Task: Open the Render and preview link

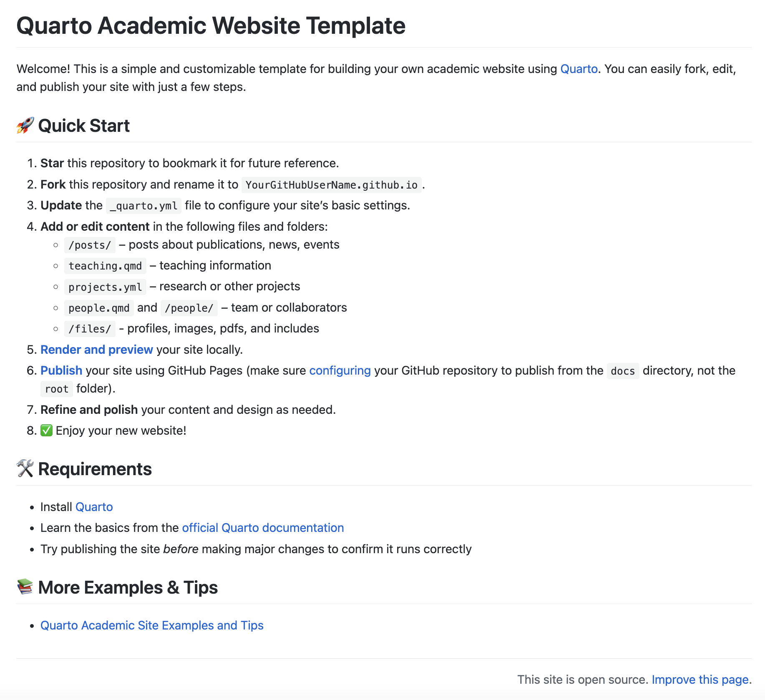Action: (96, 350)
